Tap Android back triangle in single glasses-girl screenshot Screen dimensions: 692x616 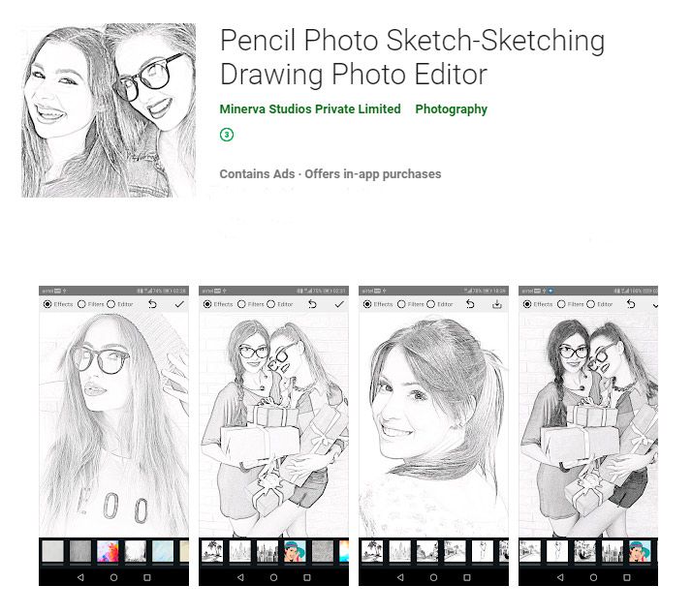pyautogui.click(x=79, y=576)
